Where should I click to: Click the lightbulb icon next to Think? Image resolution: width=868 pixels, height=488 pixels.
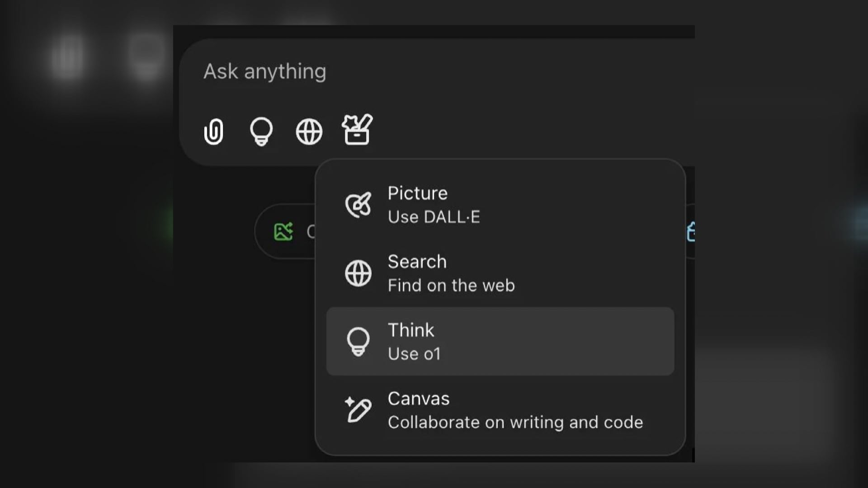coord(358,341)
